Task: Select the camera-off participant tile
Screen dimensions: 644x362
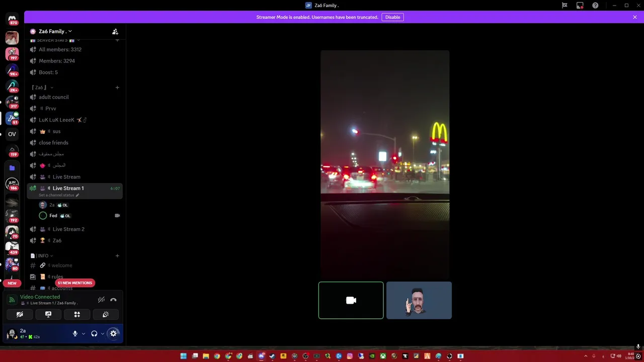Action: point(351,300)
